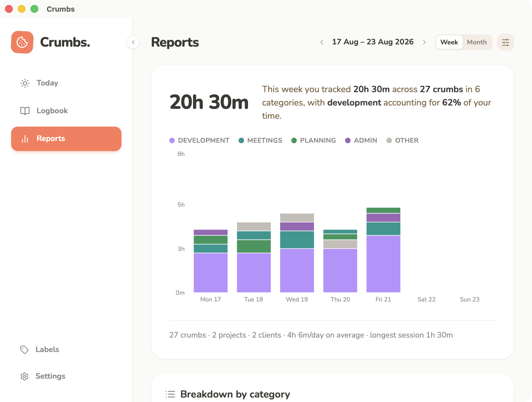This screenshot has width=532, height=402.
Task: Click Wednesday's grey Other segment on top
Action: (x=297, y=218)
